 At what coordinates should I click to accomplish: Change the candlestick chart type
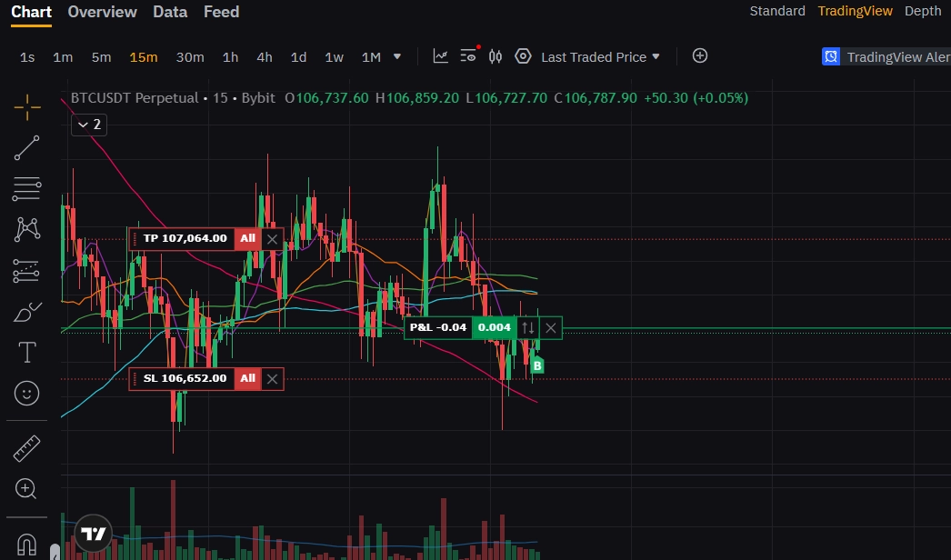495,56
